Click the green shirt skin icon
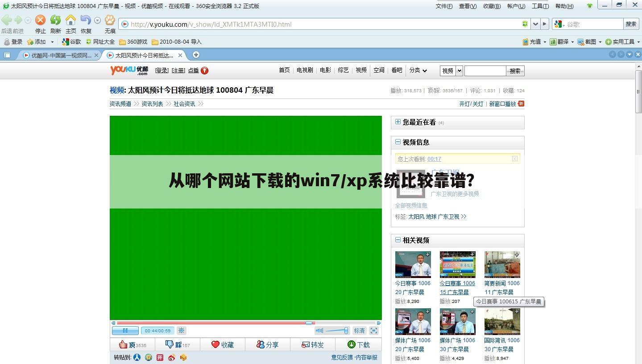This screenshot has height=364, width=642. [590, 6]
